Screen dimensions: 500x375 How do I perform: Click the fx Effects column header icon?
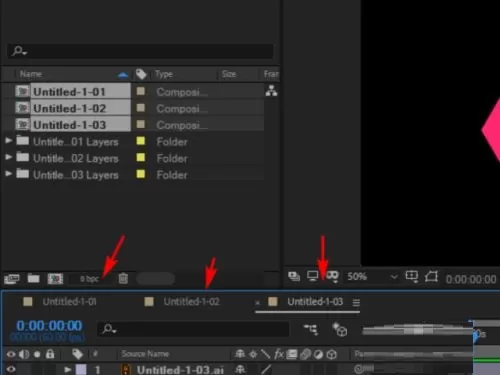click(x=279, y=354)
